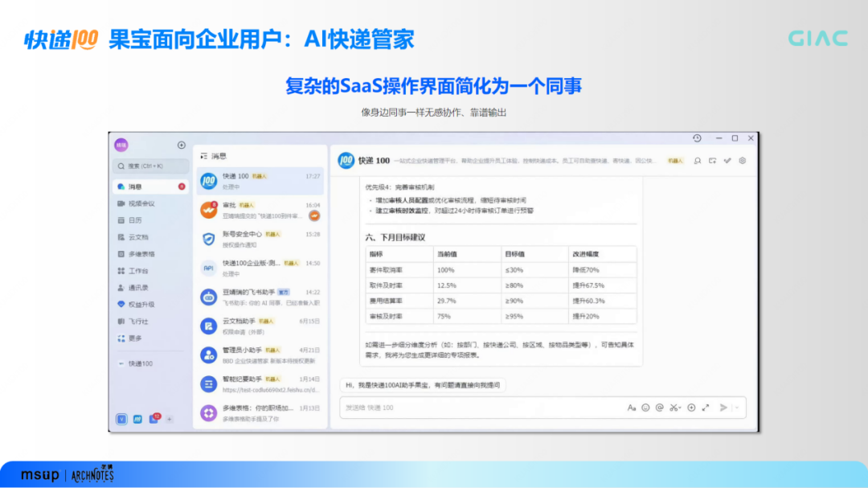Open the 云文档助手 conversation
Screen dimensions: 868x488
260,326
